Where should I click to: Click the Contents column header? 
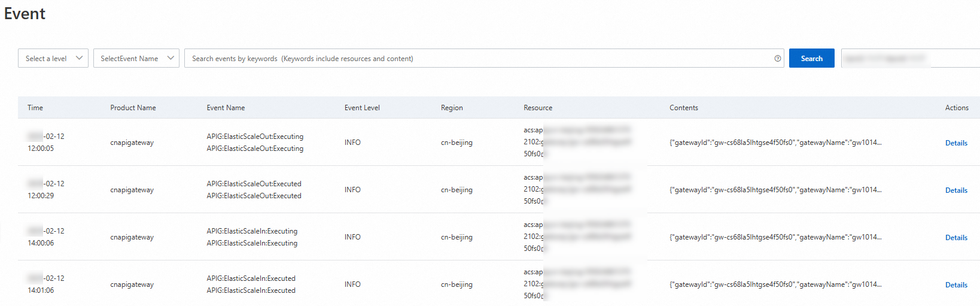684,108
